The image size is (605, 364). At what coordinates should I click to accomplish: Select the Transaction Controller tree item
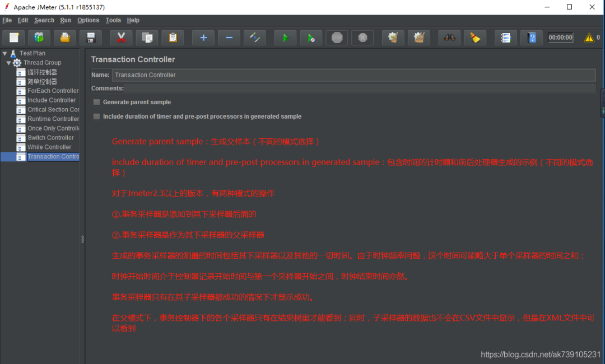point(53,157)
